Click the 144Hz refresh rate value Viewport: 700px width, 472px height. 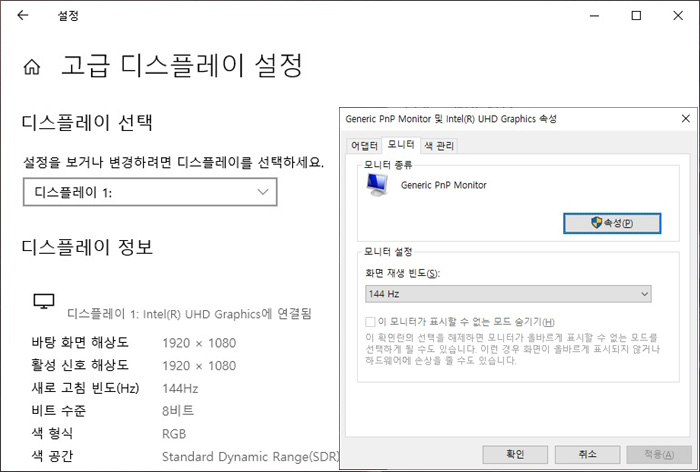(180, 388)
